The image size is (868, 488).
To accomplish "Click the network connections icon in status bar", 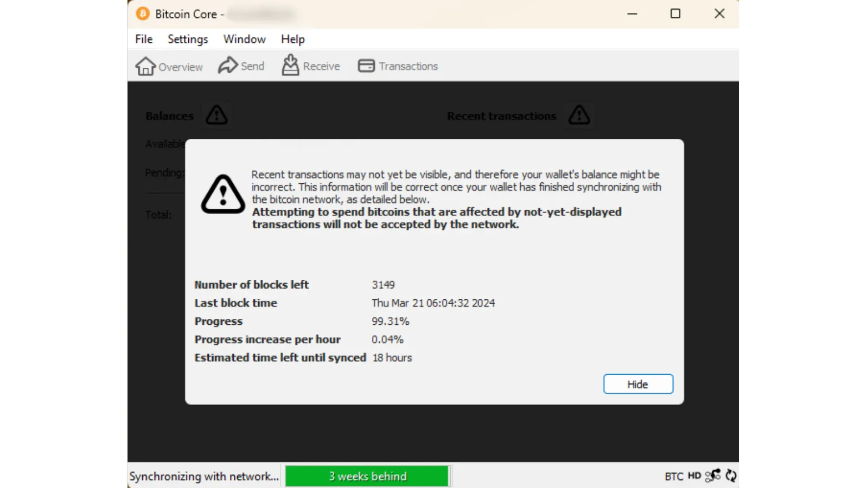I will click(713, 476).
